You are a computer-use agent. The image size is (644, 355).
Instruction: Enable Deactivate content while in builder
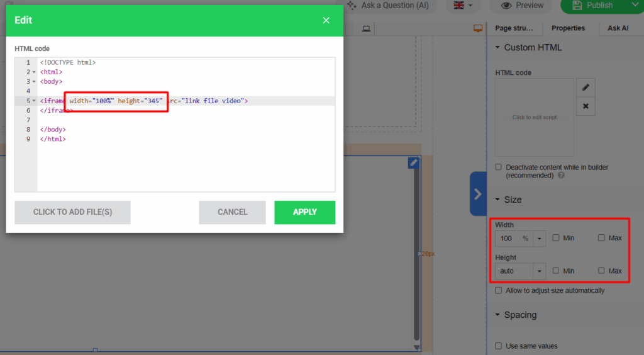pyautogui.click(x=498, y=167)
